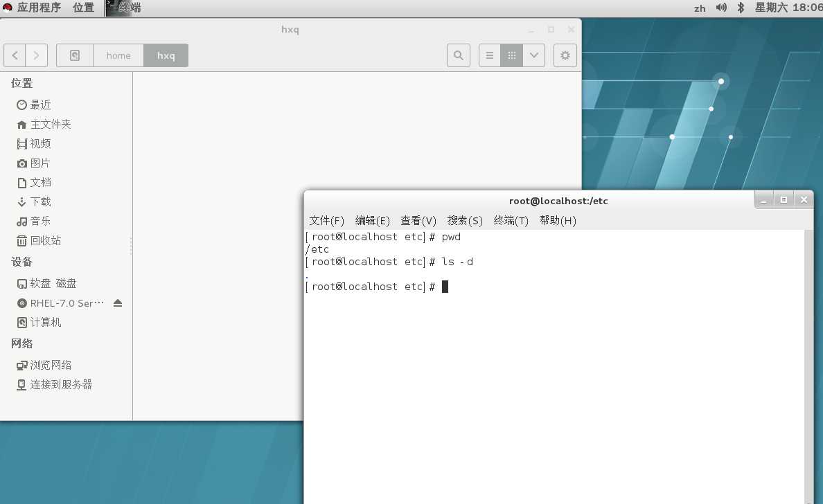
Task: Open the terminal Terminal (终端) menu
Action: coord(511,221)
